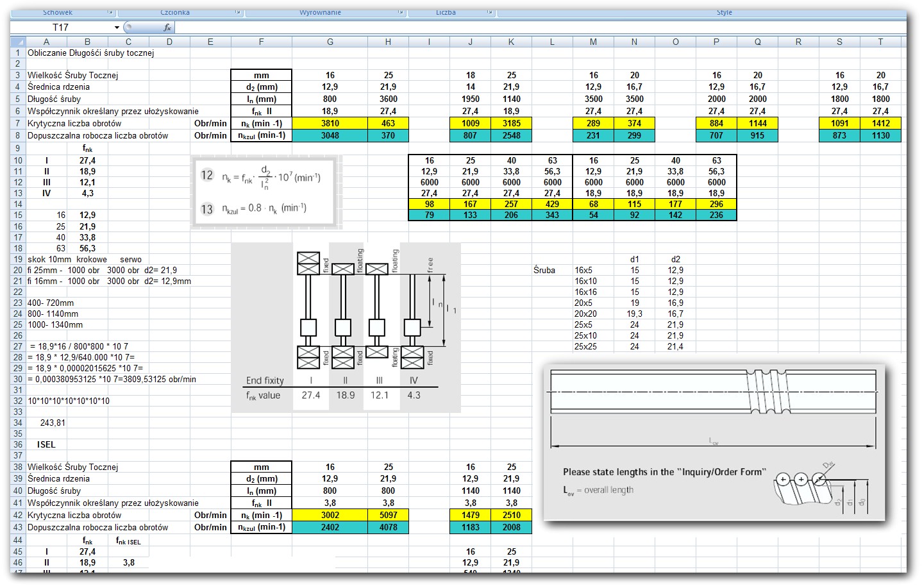Viewport: 922px width, 588px height.
Task: Open the Liczba group dialog launcher
Action: (490, 12)
